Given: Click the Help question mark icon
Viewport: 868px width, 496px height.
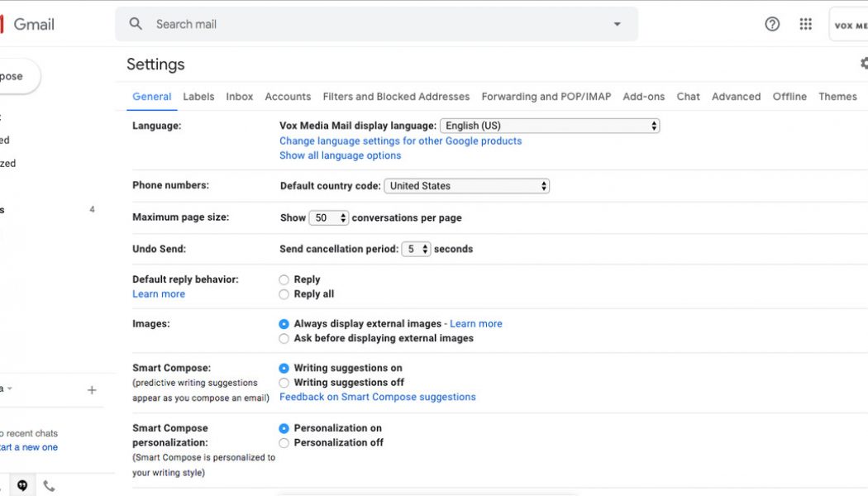Looking at the screenshot, I should coord(771,23).
